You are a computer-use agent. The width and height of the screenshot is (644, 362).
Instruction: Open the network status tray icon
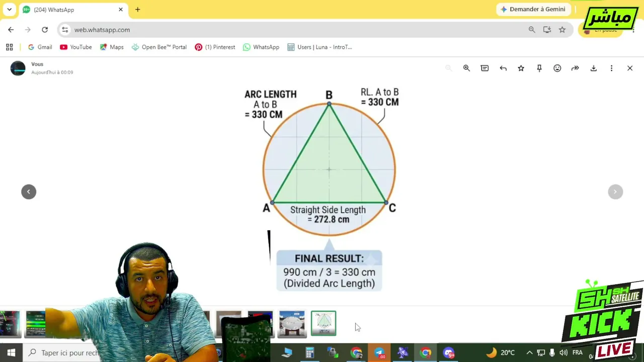(541, 353)
